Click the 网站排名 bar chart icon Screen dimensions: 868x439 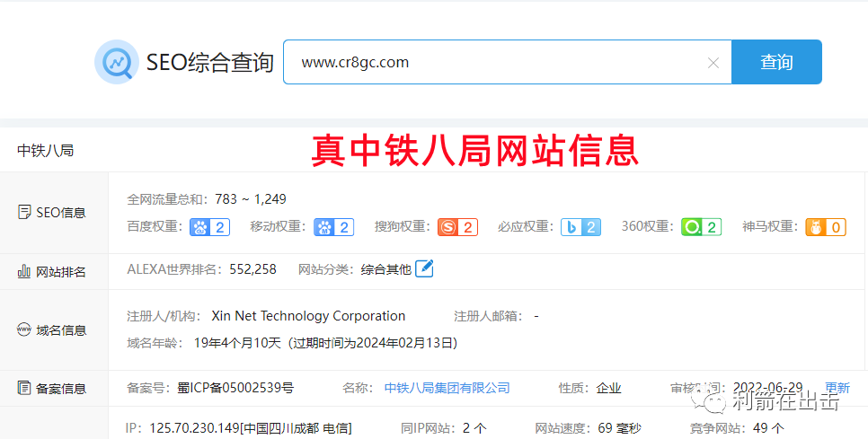23,271
